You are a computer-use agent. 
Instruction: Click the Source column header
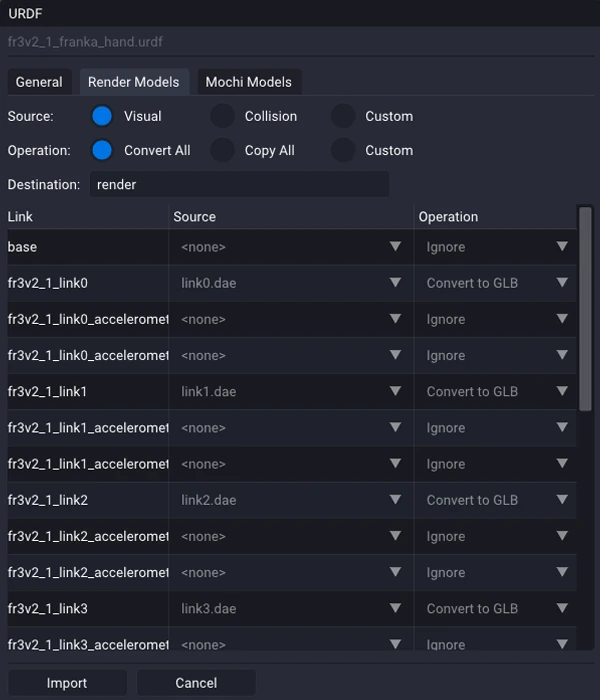click(291, 217)
